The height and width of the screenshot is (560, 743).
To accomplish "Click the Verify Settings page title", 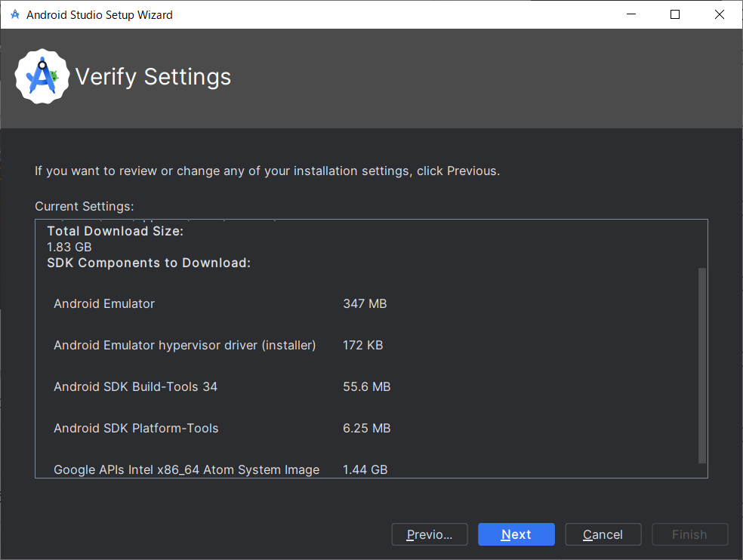I will click(153, 77).
